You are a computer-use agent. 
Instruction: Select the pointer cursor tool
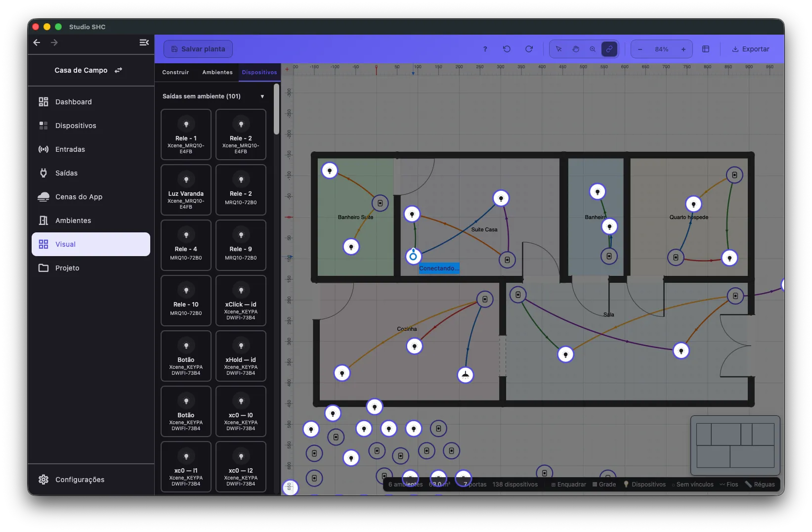click(558, 49)
